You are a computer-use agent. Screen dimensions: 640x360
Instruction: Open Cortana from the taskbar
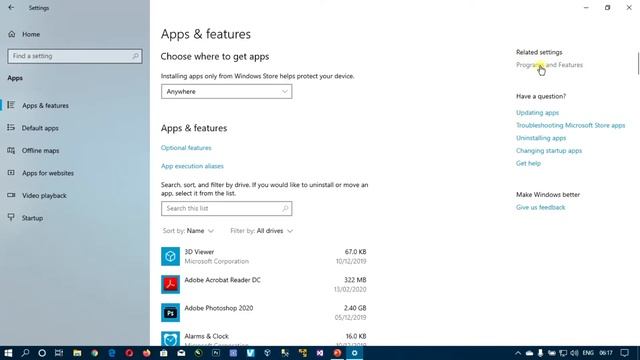coord(42,353)
